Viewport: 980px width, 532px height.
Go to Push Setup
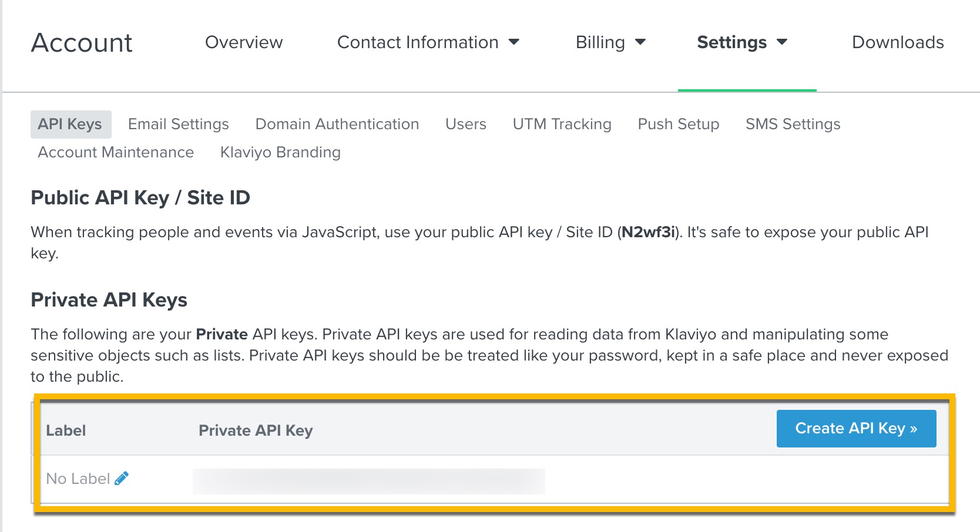679,124
